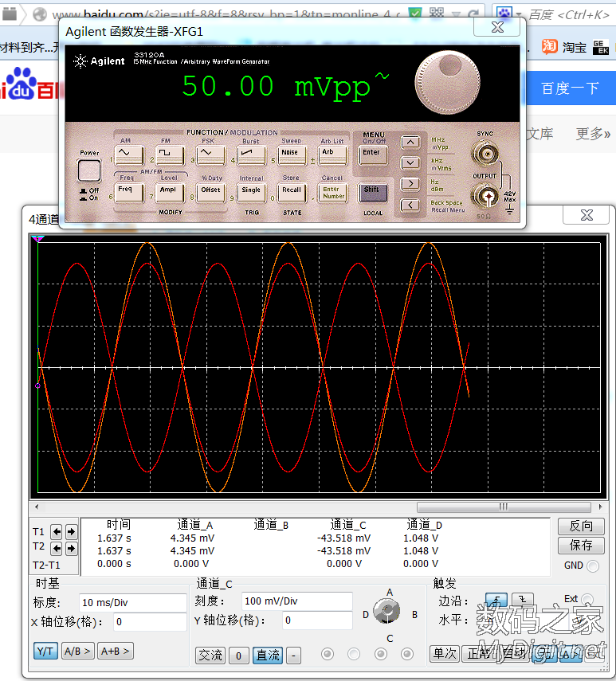This screenshot has height=681, width=616.
Task: Edit the channel 刻度 scale field
Action: pos(296,601)
